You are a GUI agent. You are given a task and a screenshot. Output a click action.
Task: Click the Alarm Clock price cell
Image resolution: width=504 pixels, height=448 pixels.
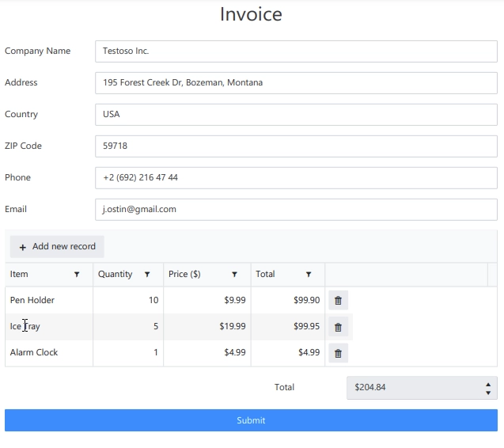pyautogui.click(x=207, y=353)
